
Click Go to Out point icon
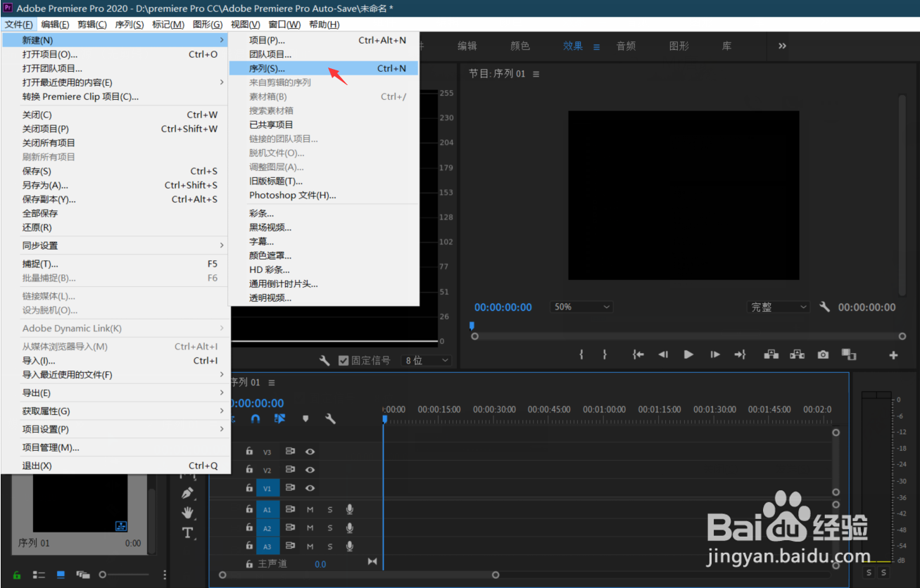point(740,354)
